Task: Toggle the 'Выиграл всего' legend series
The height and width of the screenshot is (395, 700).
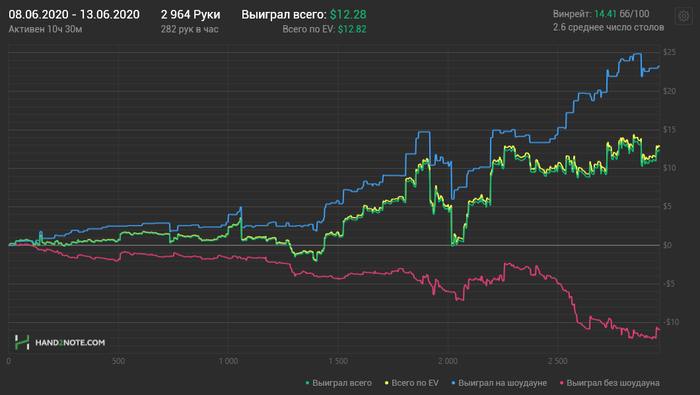Action: tap(338, 383)
